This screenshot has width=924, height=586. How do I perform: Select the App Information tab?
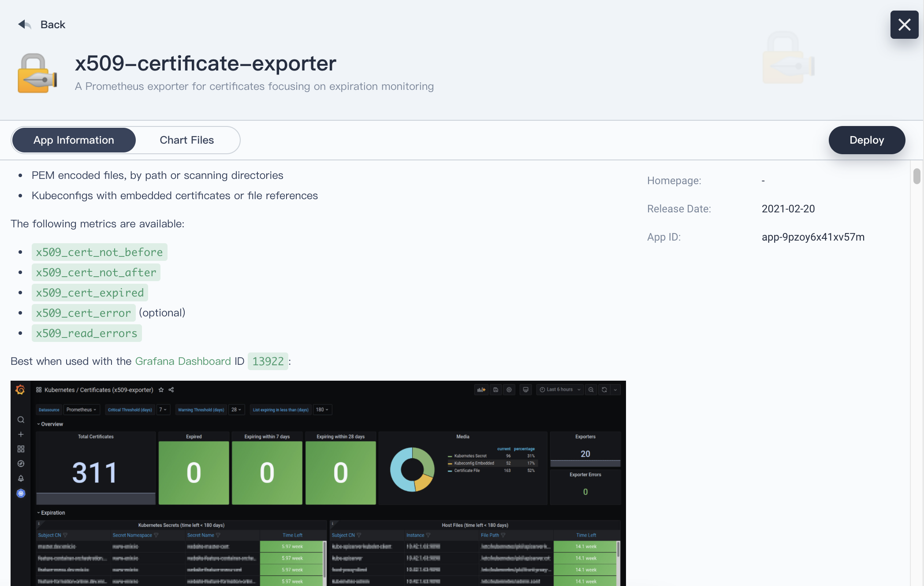point(74,140)
